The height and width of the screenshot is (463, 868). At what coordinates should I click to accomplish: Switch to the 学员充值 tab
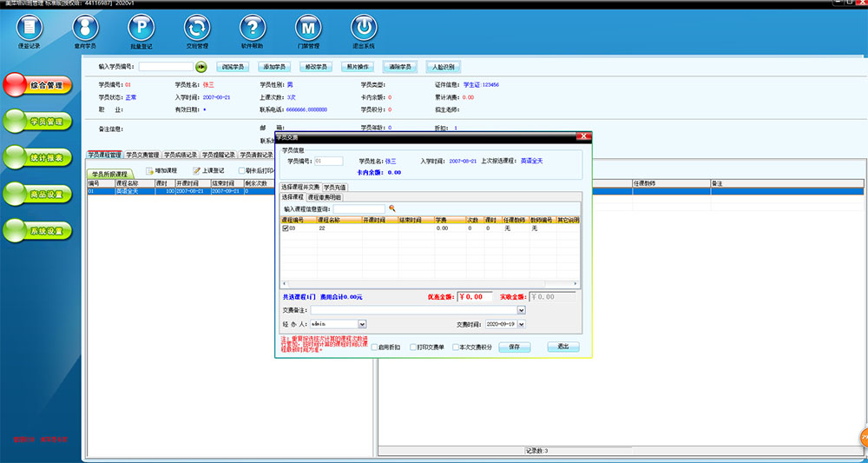[335, 187]
